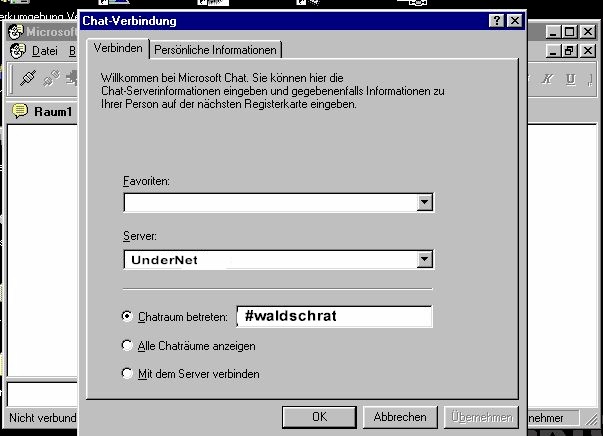Open the Favoriten dropdown arrow
603x436 pixels.
click(x=425, y=202)
